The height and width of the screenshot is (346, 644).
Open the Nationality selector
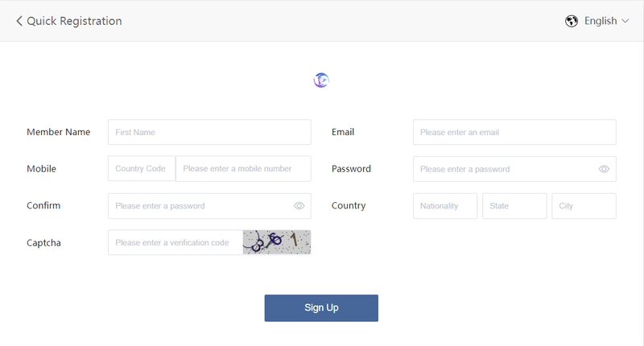pyautogui.click(x=445, y=206)
